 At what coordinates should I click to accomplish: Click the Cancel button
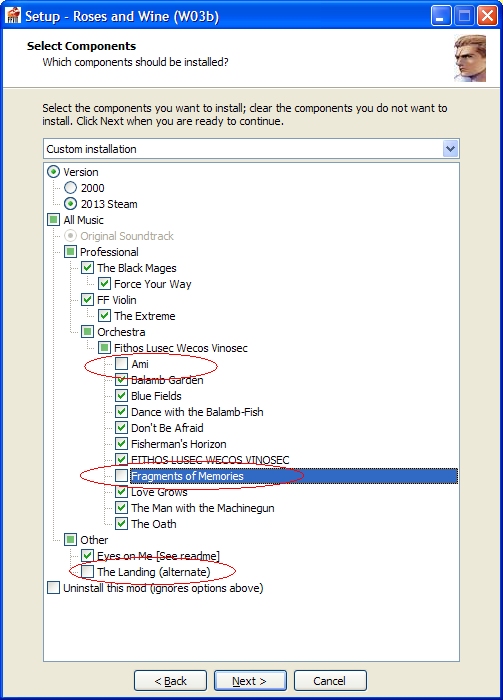[x=330, y=681]
